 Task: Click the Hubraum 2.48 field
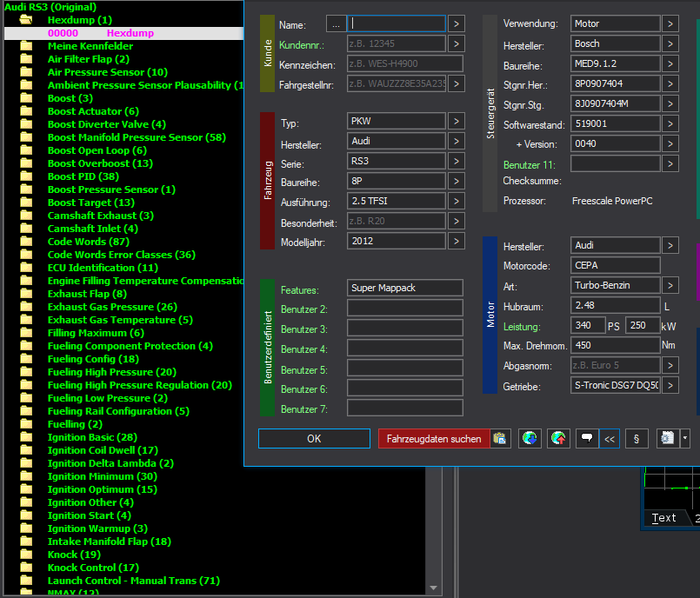point(615,305)
